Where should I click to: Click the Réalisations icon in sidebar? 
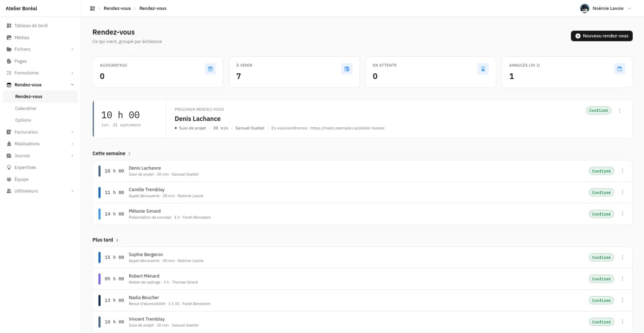[9, 144]
